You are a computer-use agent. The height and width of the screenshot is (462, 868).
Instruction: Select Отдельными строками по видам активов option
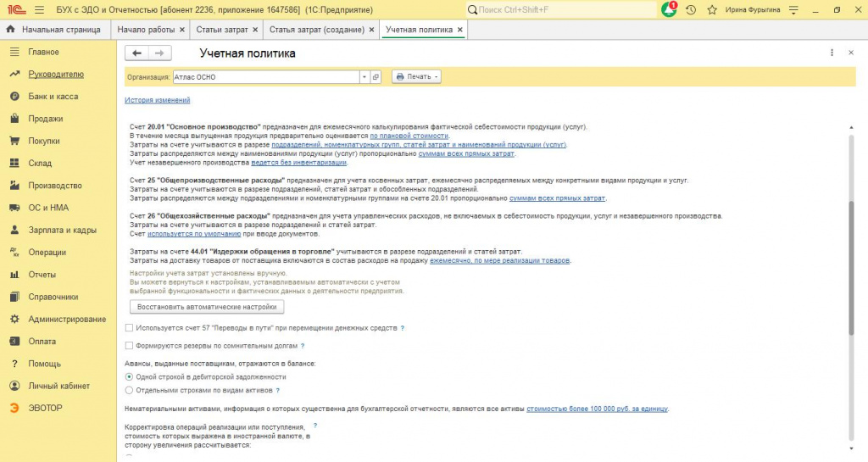(x=129, y=390)
